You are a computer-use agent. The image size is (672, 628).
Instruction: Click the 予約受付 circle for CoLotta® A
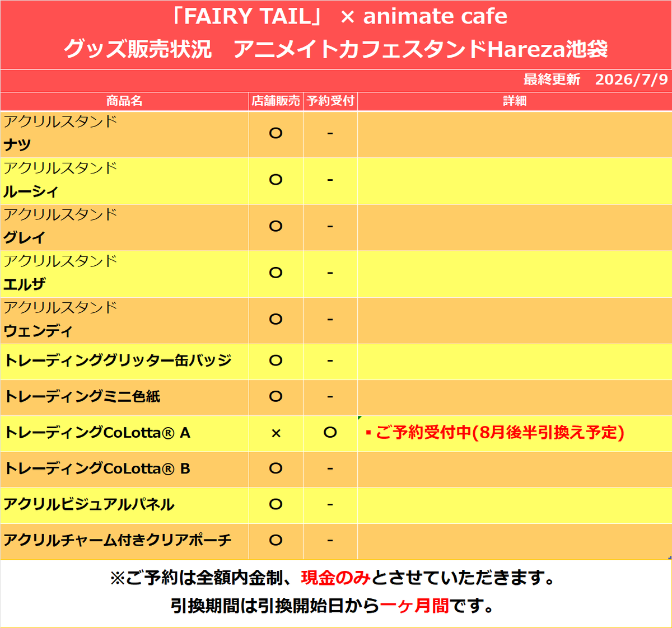[330, 433]
